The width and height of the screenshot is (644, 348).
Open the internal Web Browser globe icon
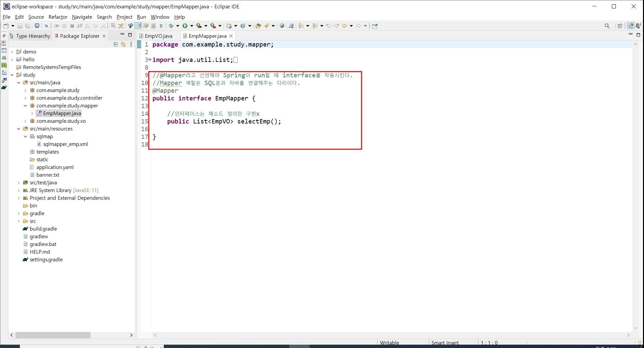coord(282,26)
